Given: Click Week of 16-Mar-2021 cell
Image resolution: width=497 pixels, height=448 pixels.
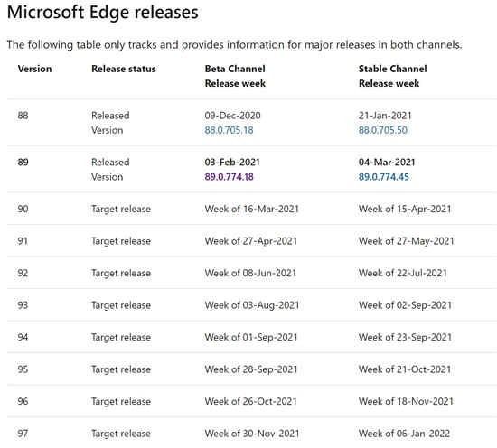Looking at the screenshot, I should 252,210.
